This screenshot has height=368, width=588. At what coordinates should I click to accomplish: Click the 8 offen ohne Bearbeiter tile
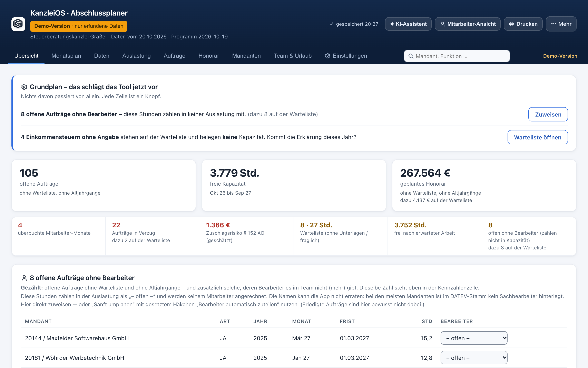point(529,236)
